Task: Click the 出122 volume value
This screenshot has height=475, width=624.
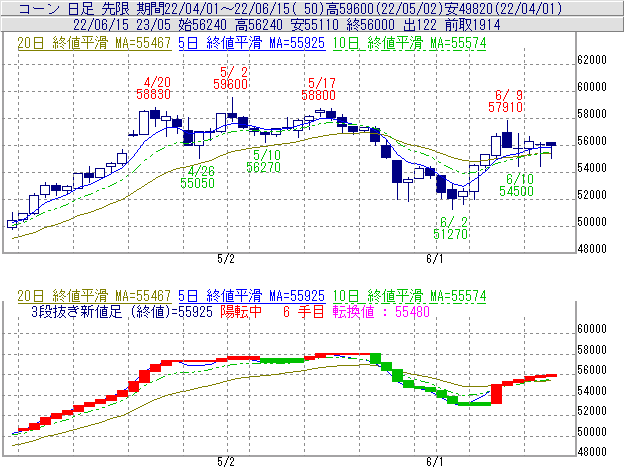Action: click(x=420, y=25)
